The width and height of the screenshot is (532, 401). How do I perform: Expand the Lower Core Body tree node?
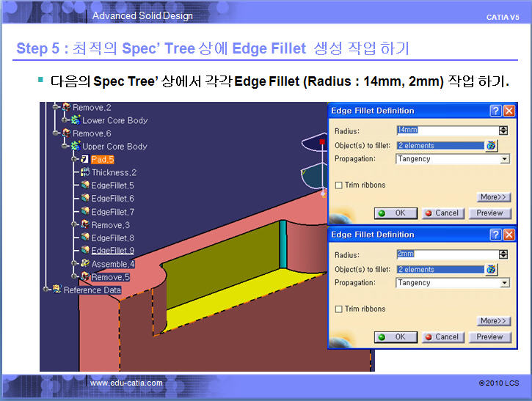point(65,120)
